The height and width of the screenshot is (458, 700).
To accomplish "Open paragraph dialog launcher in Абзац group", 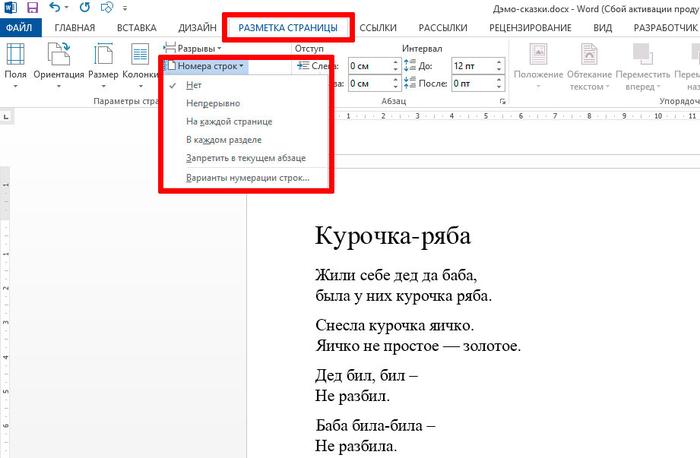I will pos(501,103).
